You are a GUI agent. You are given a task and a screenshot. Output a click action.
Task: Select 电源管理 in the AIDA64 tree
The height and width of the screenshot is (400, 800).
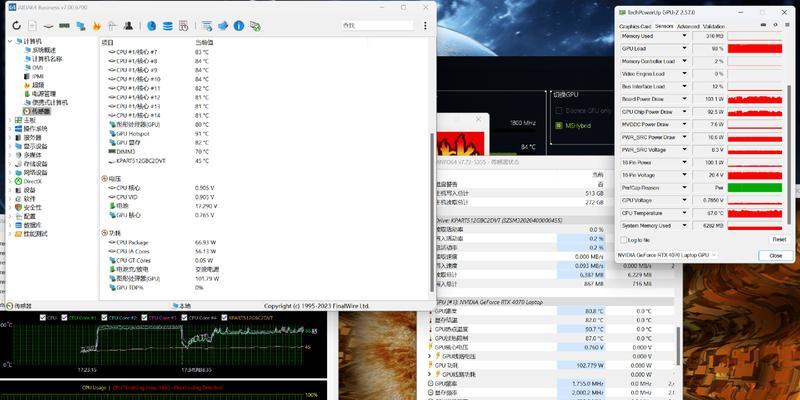44,94
